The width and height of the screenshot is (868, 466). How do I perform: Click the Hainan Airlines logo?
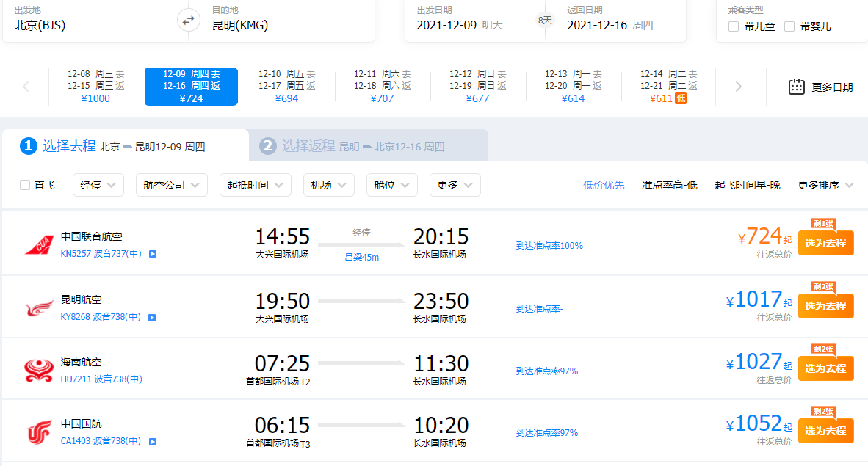tap(39, 369)
